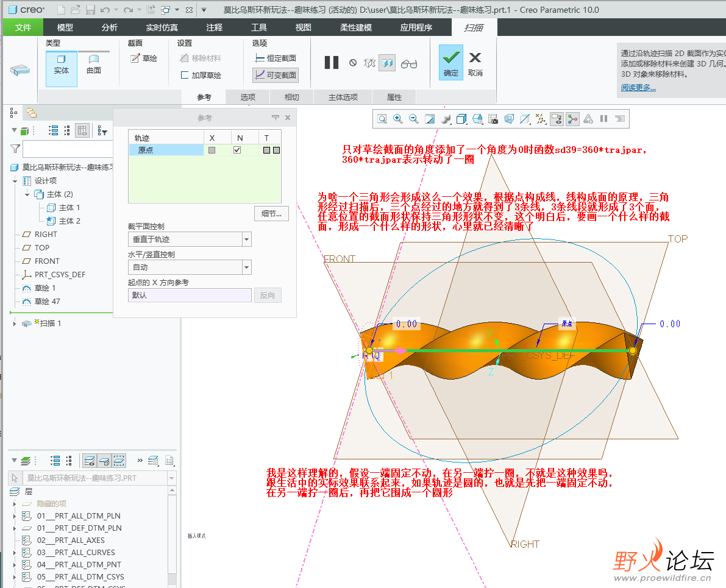Collapse the Bodies (主体) tree node
This screenshot has height=588, width=726.
[x=27, y=194]
